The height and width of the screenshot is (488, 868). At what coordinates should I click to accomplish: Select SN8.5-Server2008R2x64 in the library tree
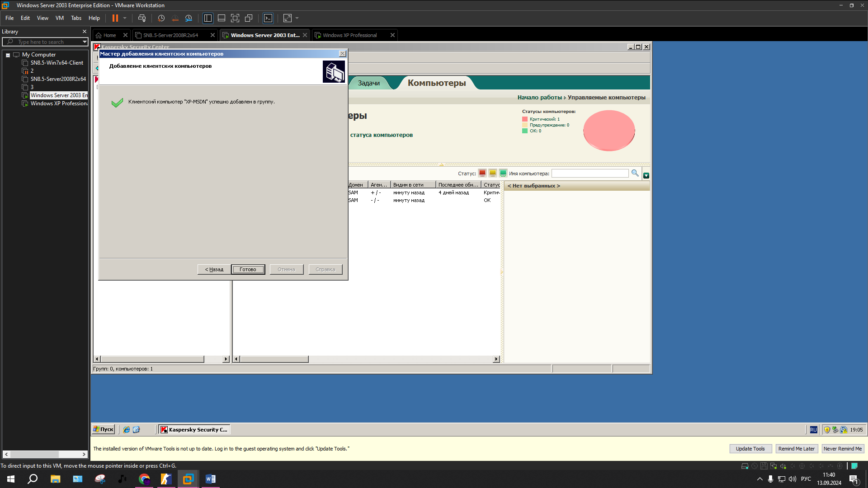click(x=58, y=79)
